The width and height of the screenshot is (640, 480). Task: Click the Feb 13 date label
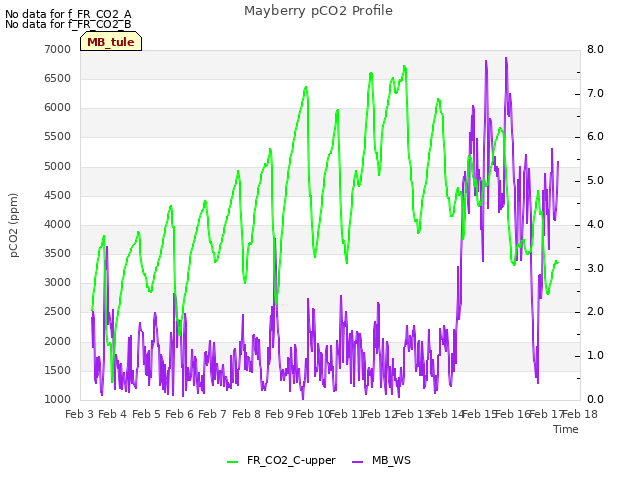click(413, 414)
